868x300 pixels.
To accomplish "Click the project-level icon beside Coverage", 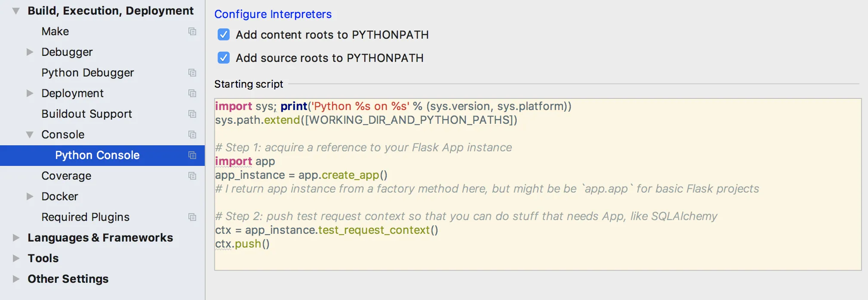I will tap(192, 176).
